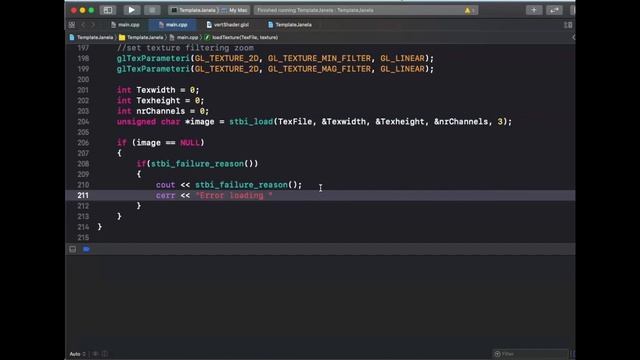Image resolution: width=640 pixels, height=360 pixels.
Task: Click the "Error loading " string literal
Action: (x=234, y=196)
